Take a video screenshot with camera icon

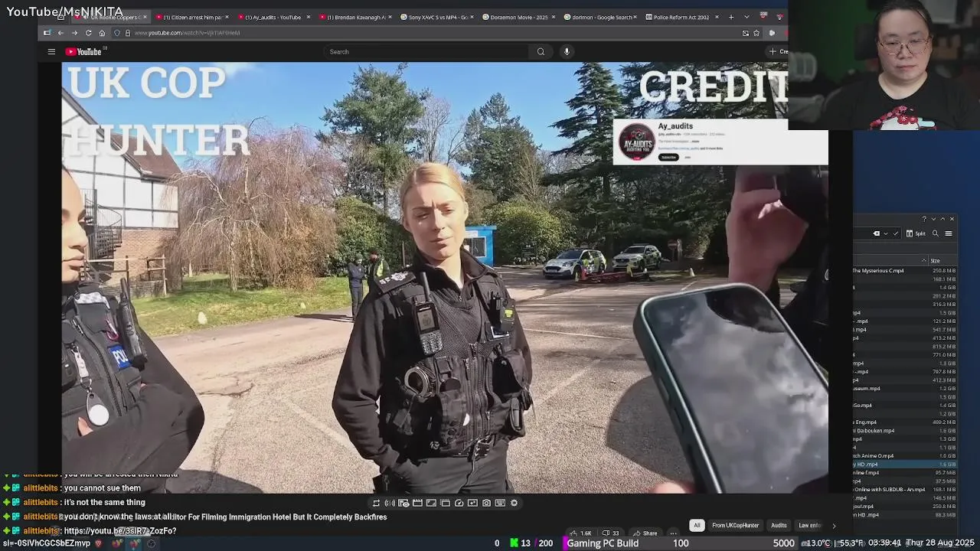click(486, 503)
